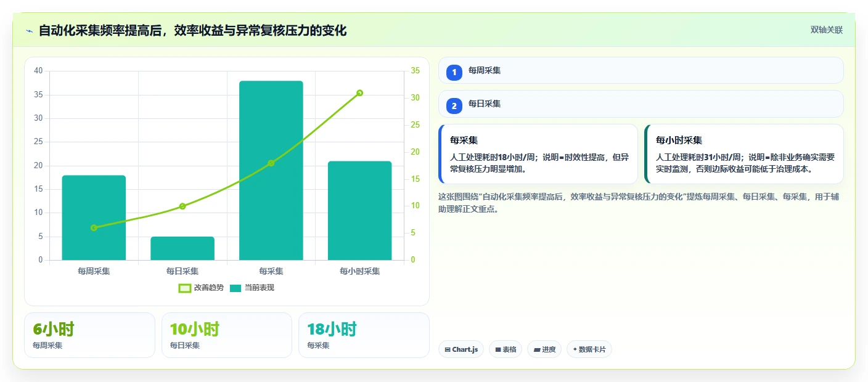Image resolution: width=868 pixels, height=382 pixels.
Task: Toggle 当前表现 legend entry
Action: [252, 288]
